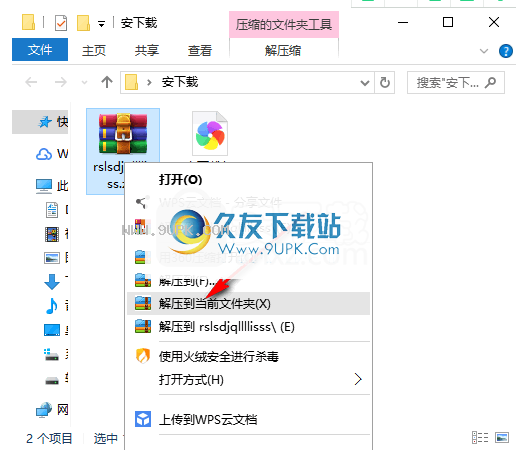
Task: Click the Huorong shield icon
Action: tap(143, 356)
